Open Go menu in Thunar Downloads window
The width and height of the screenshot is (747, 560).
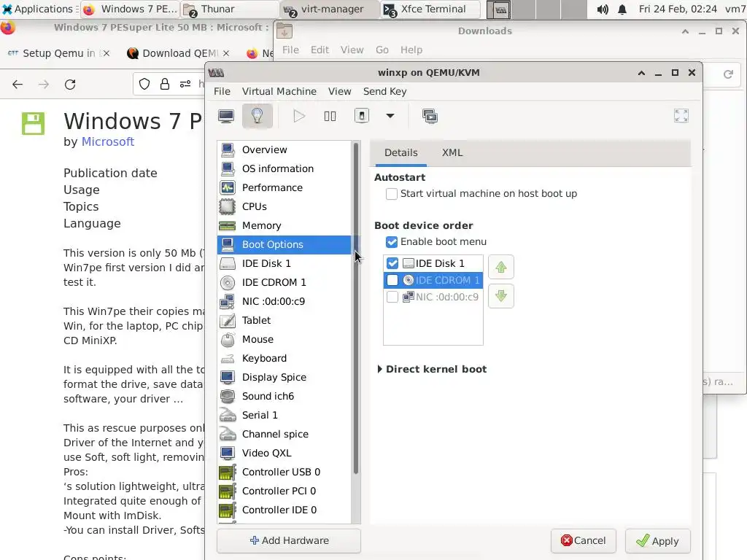point(382,50)
